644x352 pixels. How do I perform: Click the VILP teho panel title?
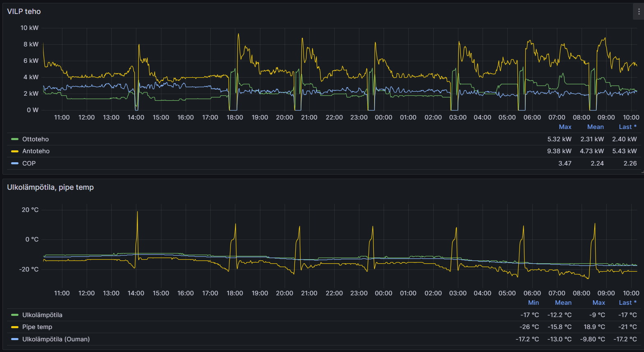[24, 12]
